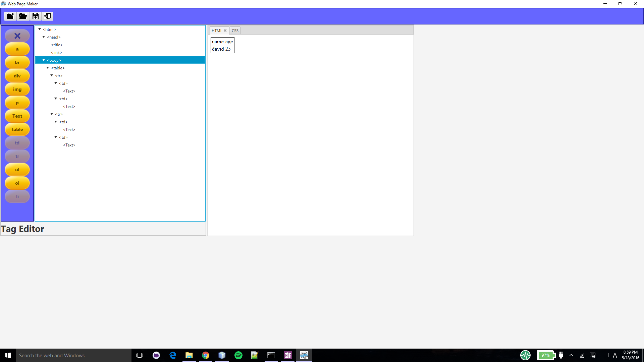Screen dimensions: 644x362
Task: Click the exit door icon
Action: coord(48,16)
